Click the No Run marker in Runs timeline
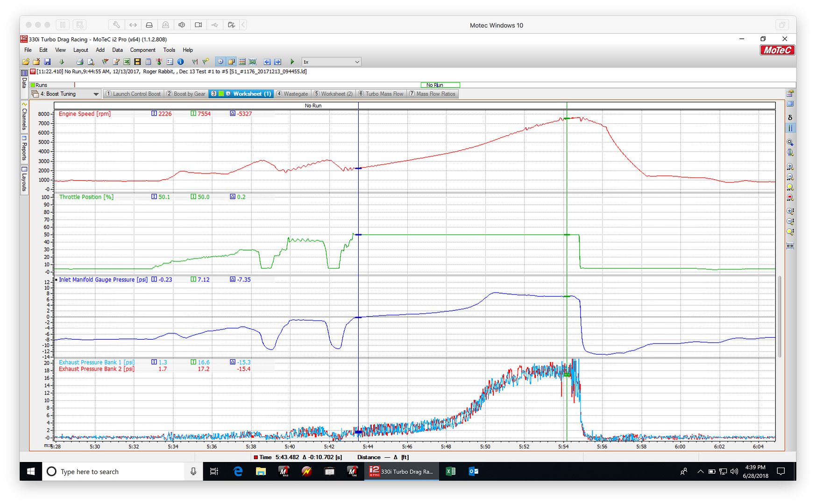The width and height of the screenshot is (816, 504). pyautogui.click(x=440, y=85)
